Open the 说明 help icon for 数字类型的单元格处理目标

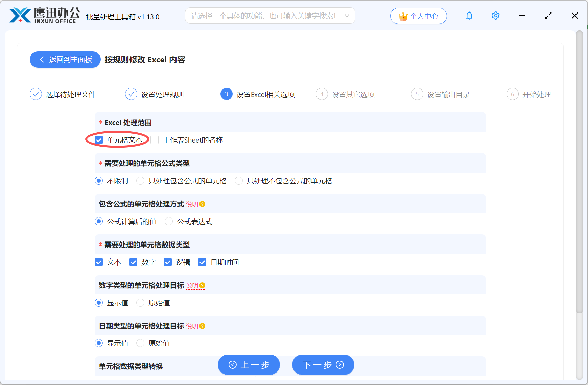pyautogui.click(x=202, y=285)
